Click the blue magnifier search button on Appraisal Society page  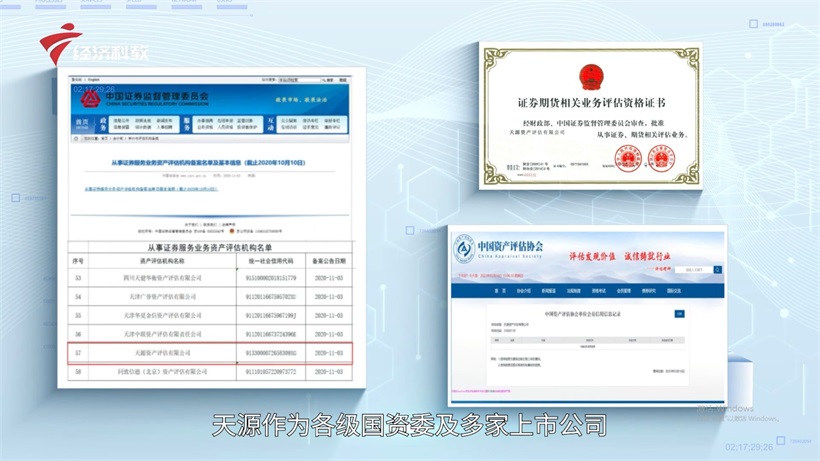(718, 270)
